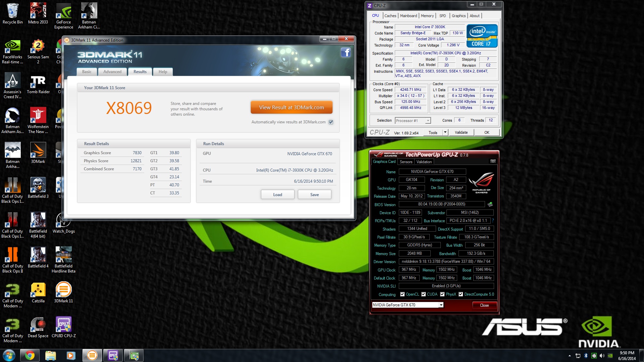Switch to the SPD tab in CPU-Z
This screenshot has width=644, height=362.
(x=443, y=16)
